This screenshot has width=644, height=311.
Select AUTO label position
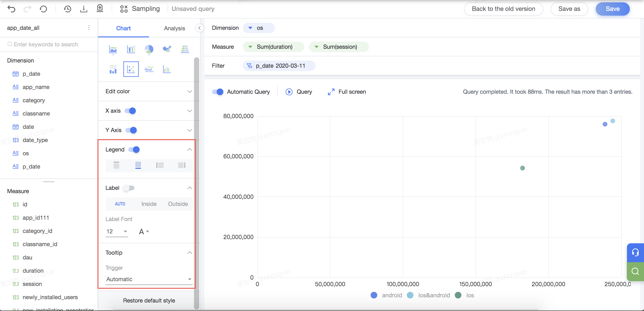120,204
